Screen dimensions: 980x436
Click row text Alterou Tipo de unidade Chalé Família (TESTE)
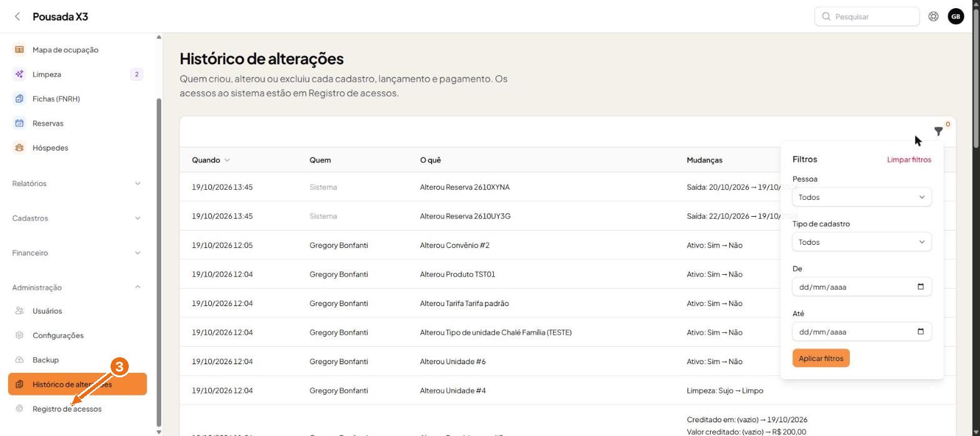click(x=496, y=332)
